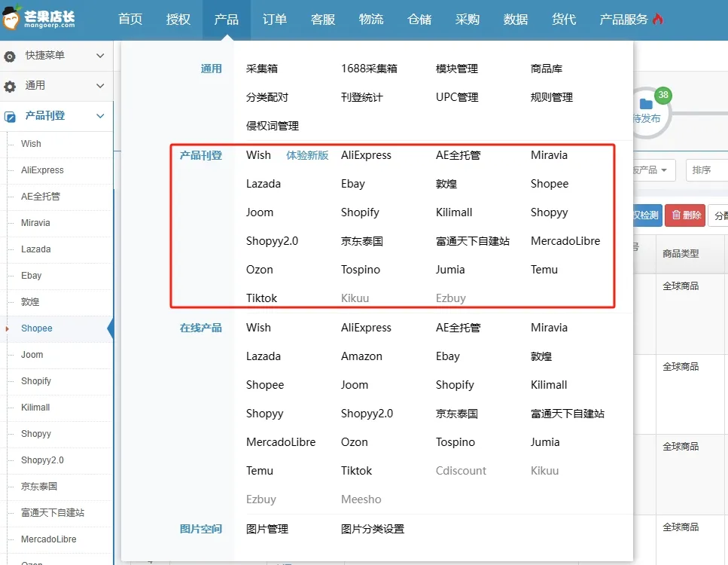The width and height of the screenshot is (728, 565).
Task: Open 商品库
Action: [x=547, y=69]
